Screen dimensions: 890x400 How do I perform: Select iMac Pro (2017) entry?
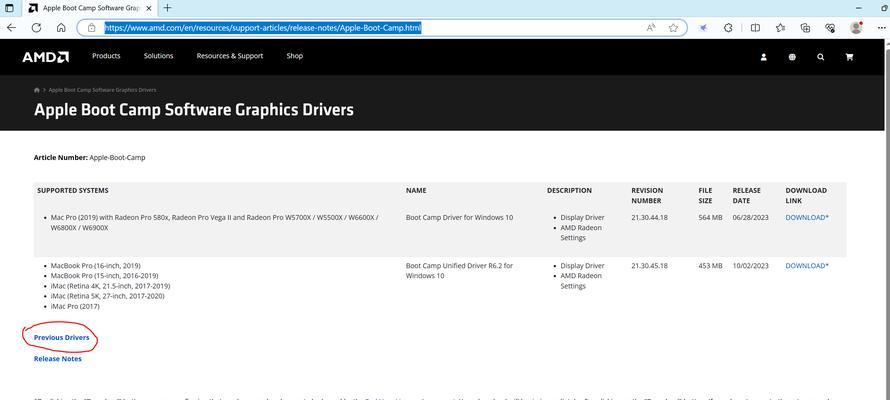[75, 306]
